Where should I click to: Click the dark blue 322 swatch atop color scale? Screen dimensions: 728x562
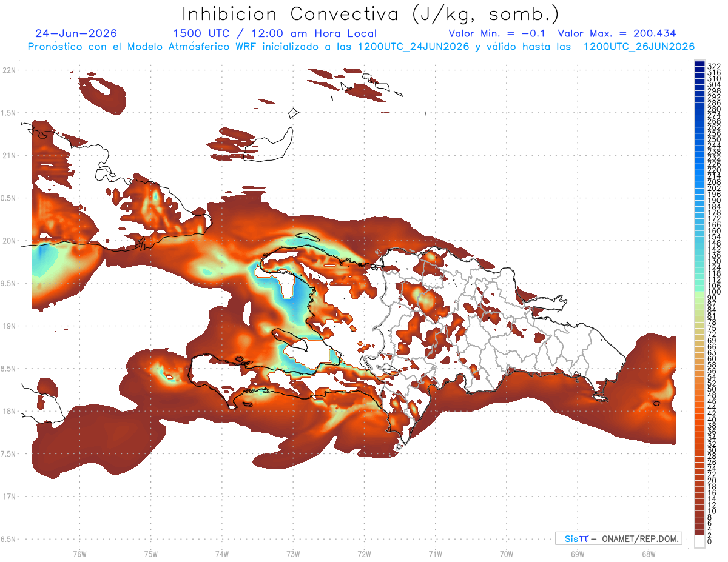(699, 64)
